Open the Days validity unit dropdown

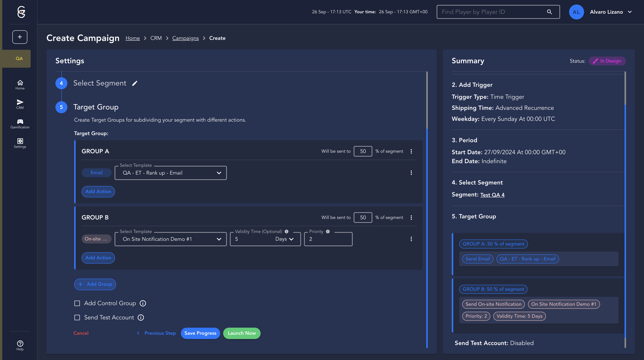point(284,239)
